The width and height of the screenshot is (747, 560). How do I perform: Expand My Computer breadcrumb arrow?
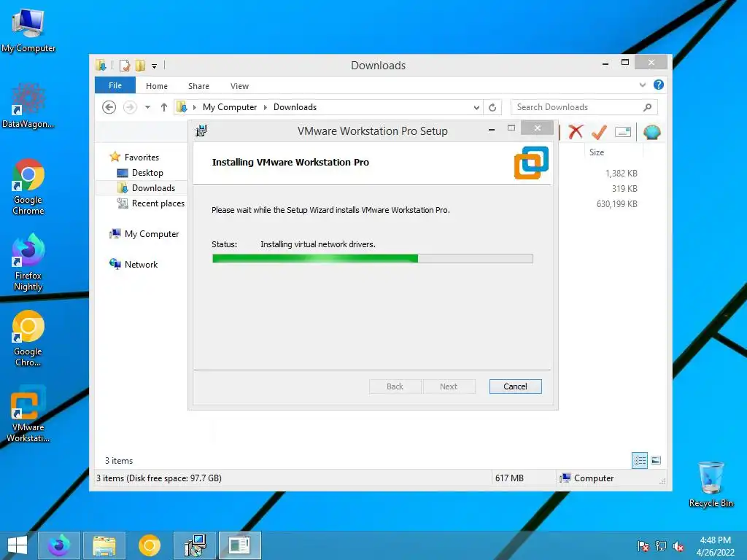pos(266,108)
